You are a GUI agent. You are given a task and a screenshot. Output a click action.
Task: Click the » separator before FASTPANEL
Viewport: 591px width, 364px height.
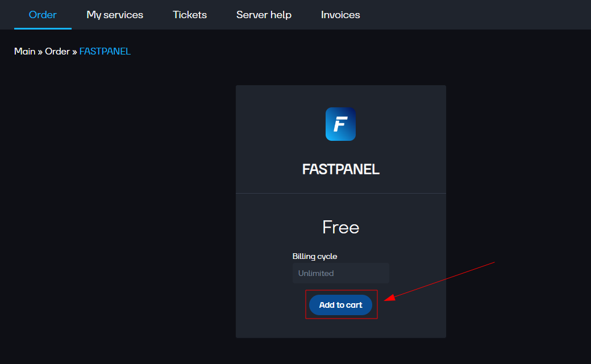pyautogui.click(x=74, y=51)
